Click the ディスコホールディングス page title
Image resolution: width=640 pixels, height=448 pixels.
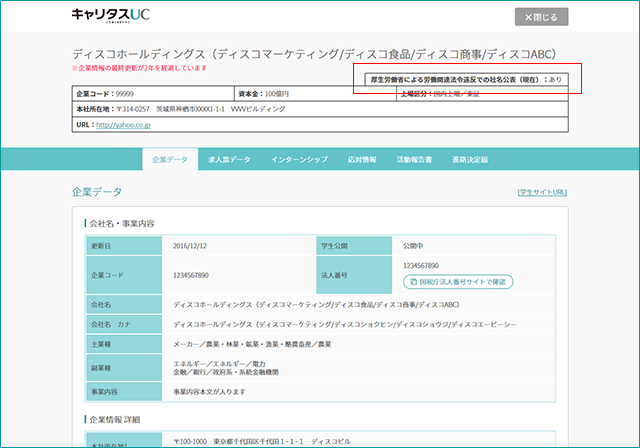click(x=314, y=54)
